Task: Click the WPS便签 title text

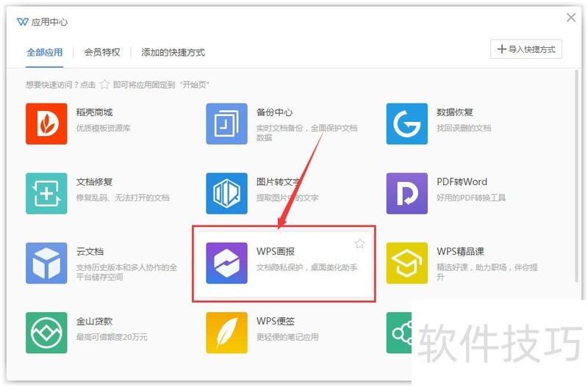Action: 276,321
